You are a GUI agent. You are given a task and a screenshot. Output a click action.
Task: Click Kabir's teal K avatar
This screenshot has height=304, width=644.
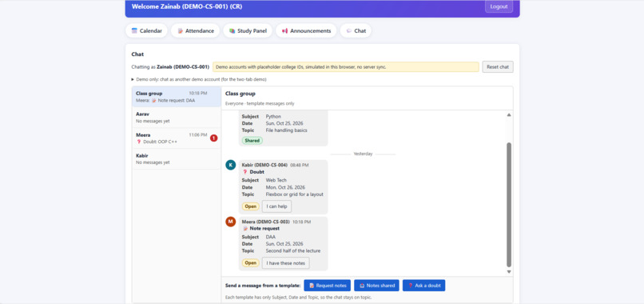point(231,165)
